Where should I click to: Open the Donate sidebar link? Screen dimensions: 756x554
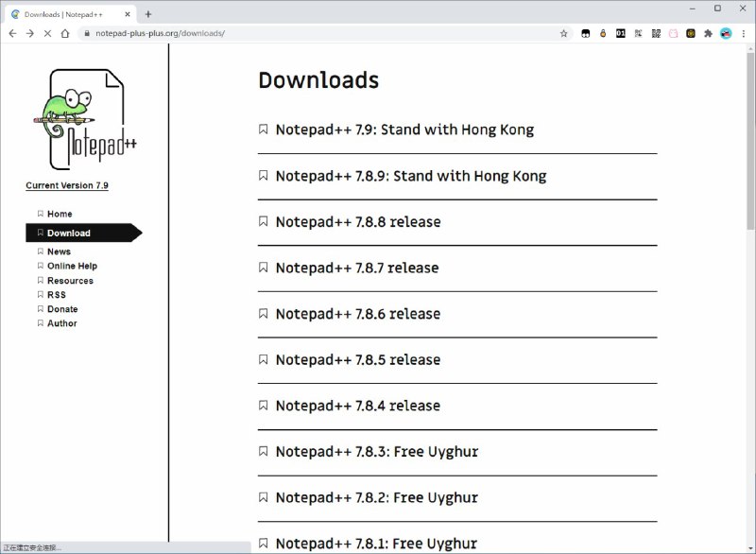pyautogui.click(x=62, y=309)
